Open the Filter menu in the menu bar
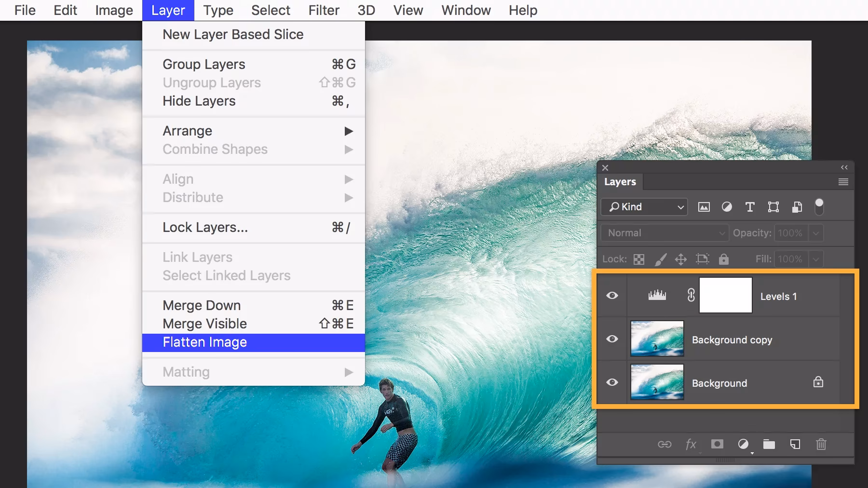 point(323,10)
